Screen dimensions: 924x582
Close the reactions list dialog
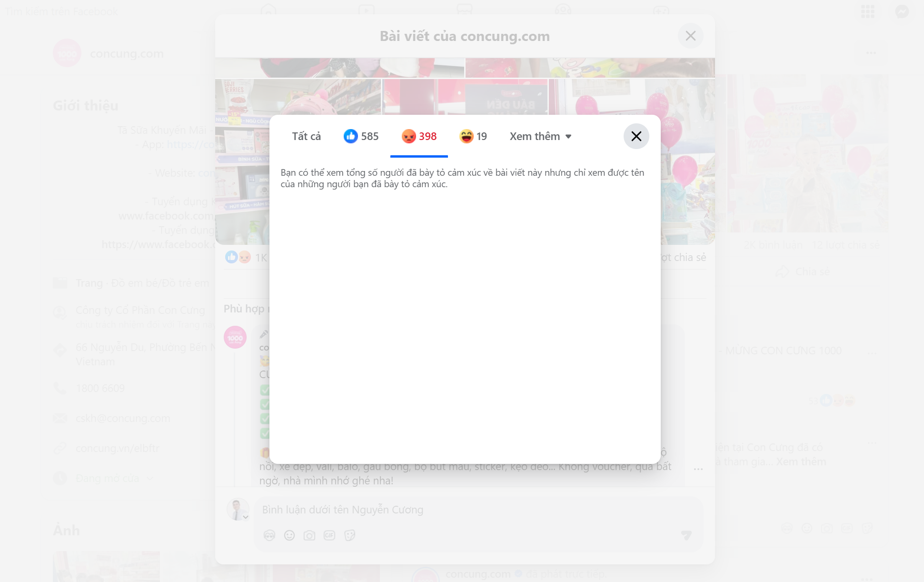pyautogui.click(x=636, y=136)
